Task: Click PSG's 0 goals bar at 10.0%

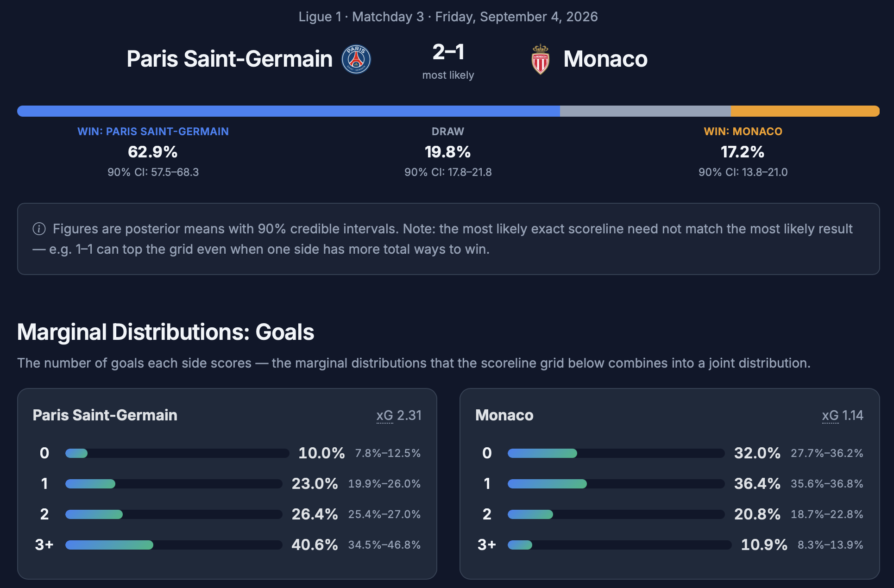Action: point(177,453)
